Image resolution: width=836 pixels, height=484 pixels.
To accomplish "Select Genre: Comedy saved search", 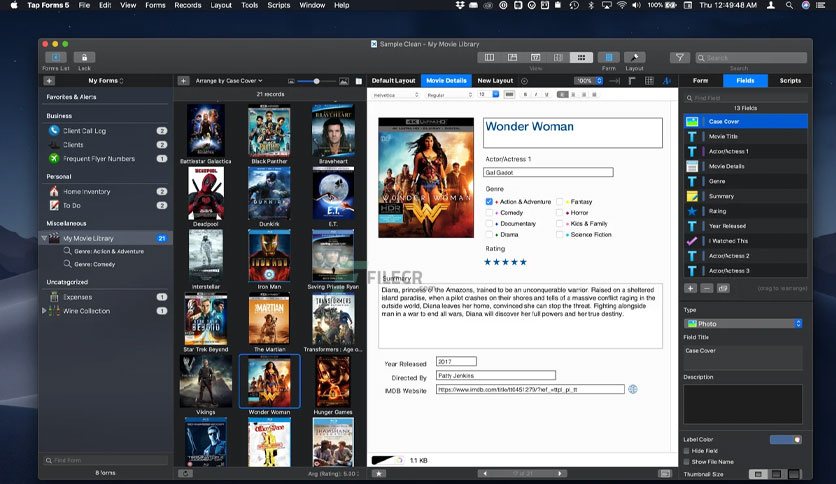I will pos(106,264).
